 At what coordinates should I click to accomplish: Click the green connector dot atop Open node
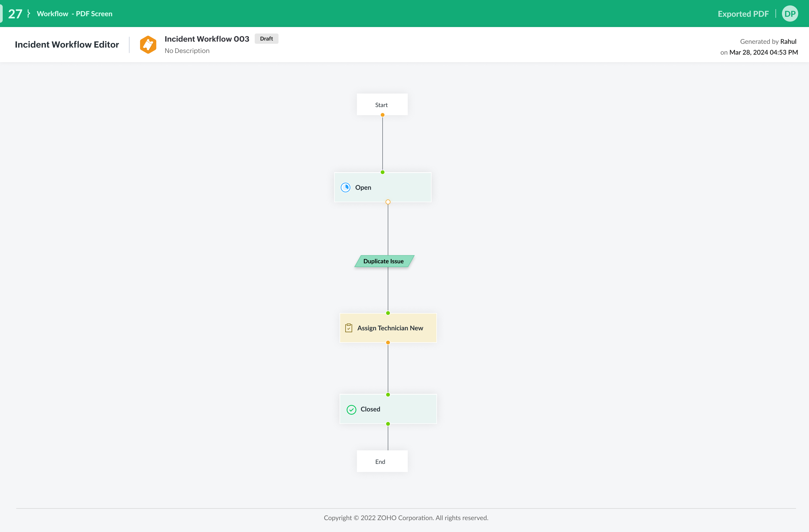(382, 172)
